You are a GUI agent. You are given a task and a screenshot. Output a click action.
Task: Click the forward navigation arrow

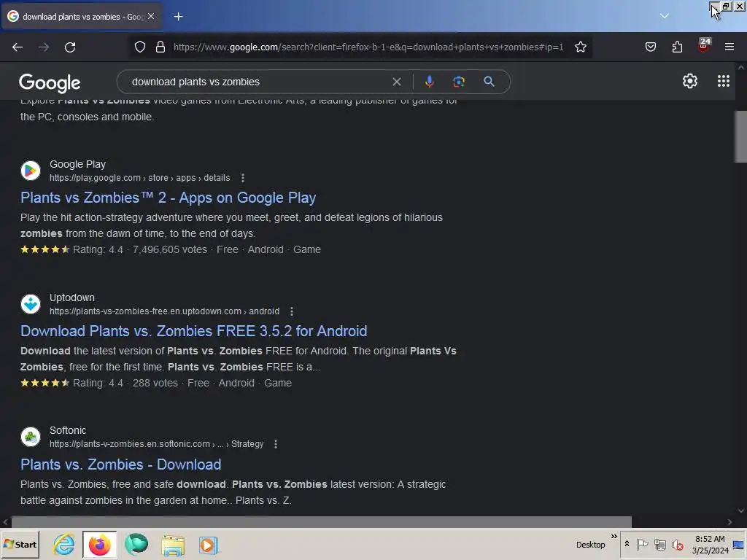44,47
